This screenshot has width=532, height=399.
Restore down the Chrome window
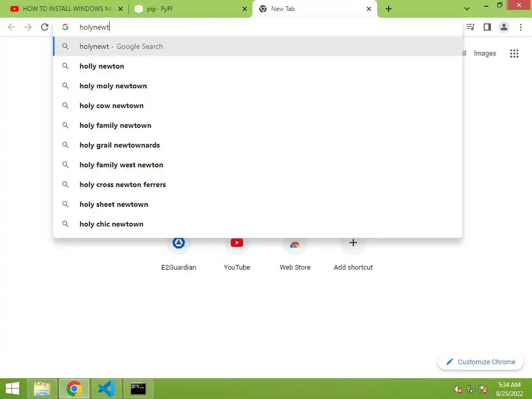coord(499,5)
